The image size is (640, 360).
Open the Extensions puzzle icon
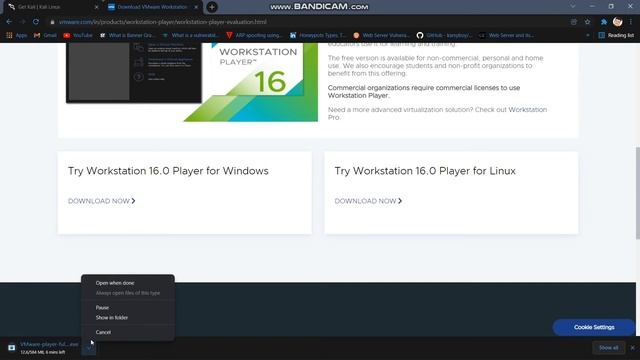tap(604, 22)
